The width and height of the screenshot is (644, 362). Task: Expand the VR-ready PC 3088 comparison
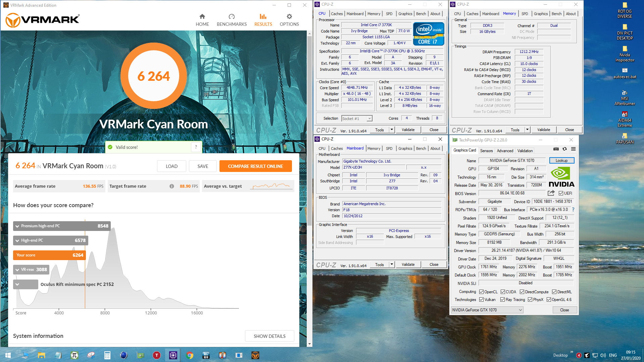pyautogui.click(x=17, y=269)
